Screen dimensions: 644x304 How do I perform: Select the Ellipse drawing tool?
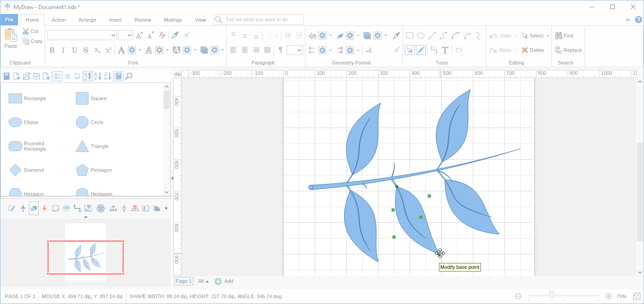[x=421, y=36]
